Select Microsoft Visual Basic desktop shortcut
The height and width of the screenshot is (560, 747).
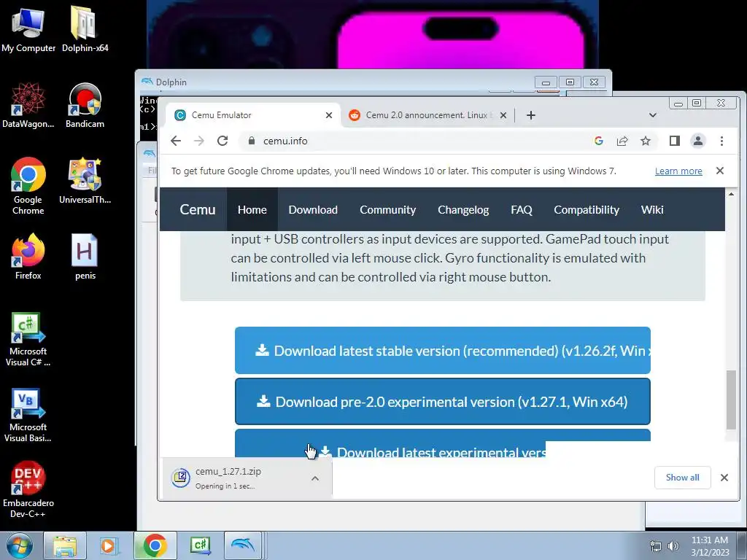click(x=28, y=415)
